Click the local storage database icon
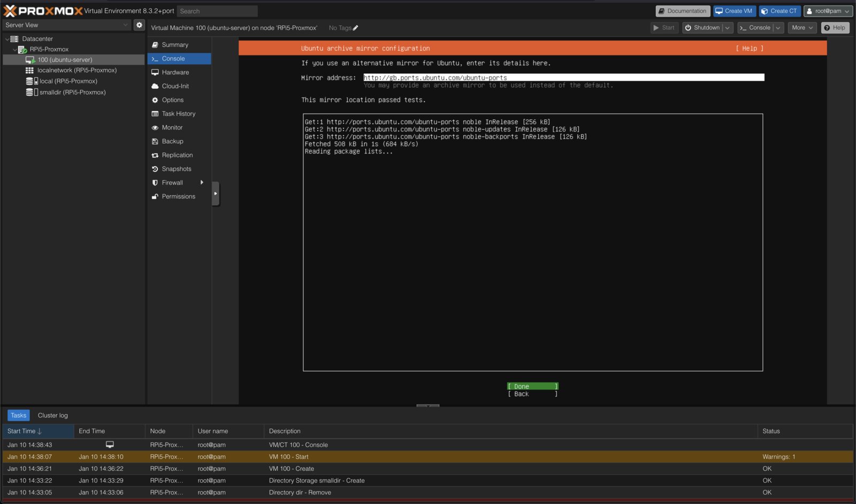Screen dimensions: 856x504 (29, 81)
